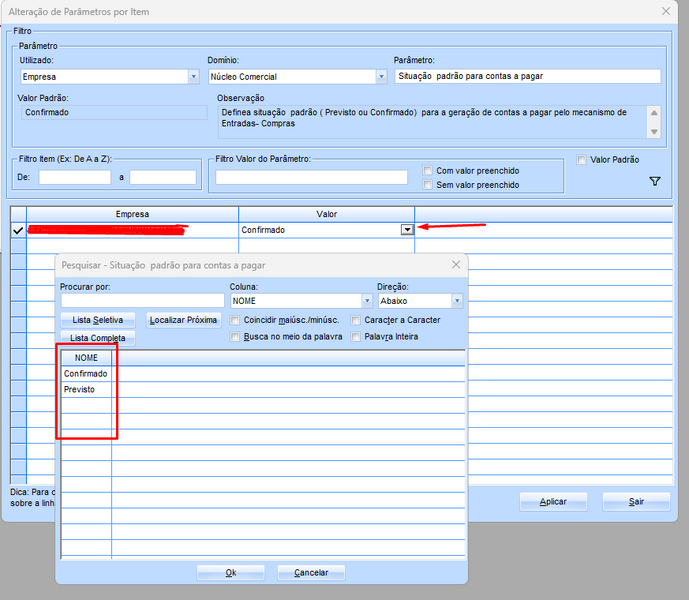Focus the De filter item field
The image size is (689, 600).
75,177
